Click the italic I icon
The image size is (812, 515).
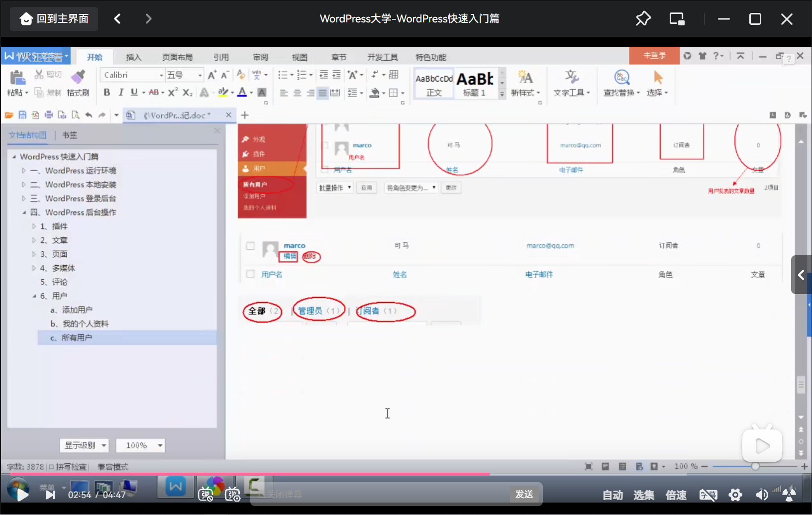pyautogui.click(x=121, y=92)
